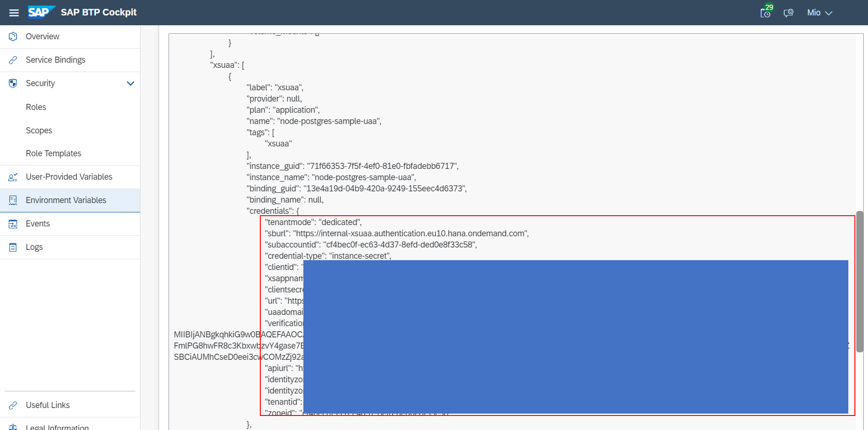The height and width of the screenshot is (430, 868).
Task: Click the Overview hexagon icon
Action: point(13,36)
